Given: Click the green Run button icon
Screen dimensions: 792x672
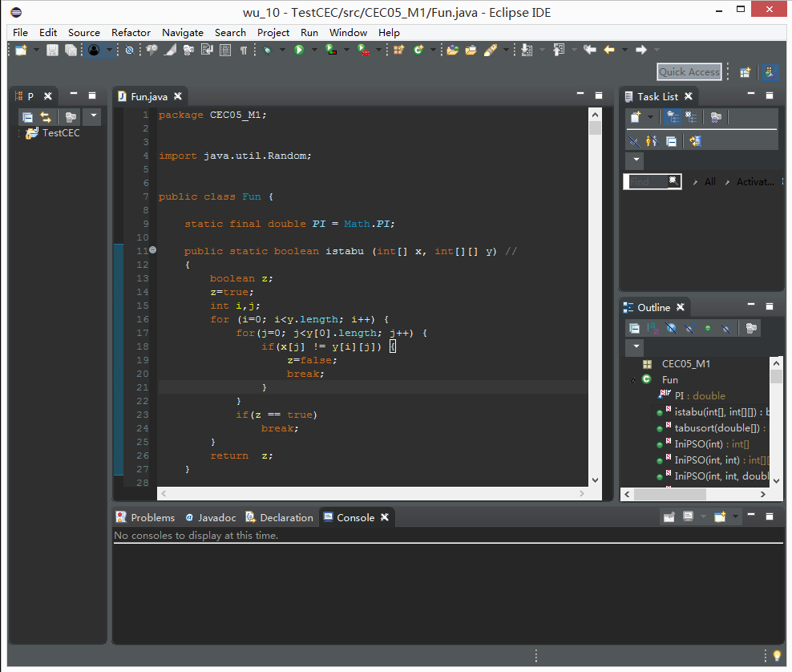Looking at the screenshot, I should pyautogui.click(x=299, y=50).
